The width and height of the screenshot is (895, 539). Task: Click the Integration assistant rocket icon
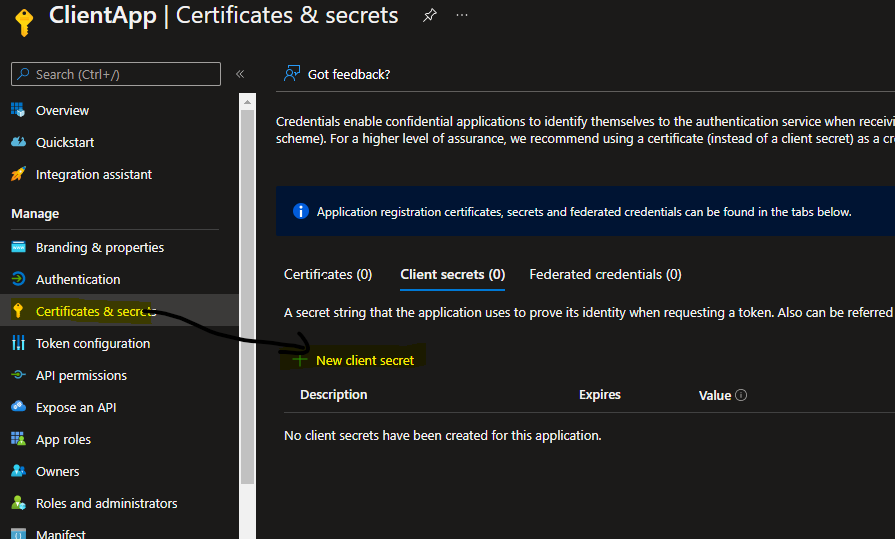18,174
